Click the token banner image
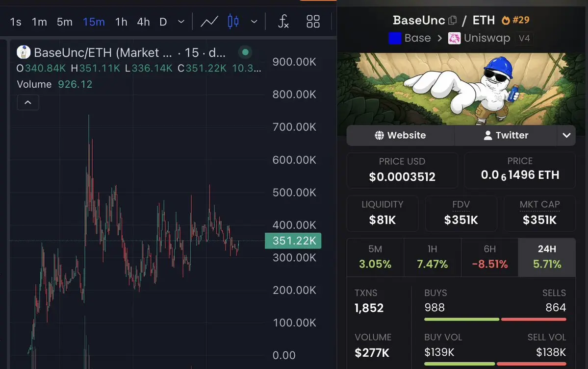 pos(461,89)
